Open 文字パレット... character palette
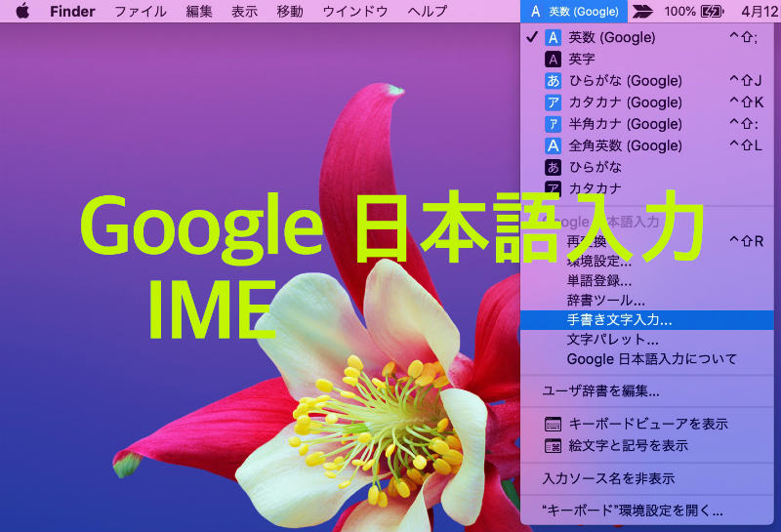 point(647,340)
